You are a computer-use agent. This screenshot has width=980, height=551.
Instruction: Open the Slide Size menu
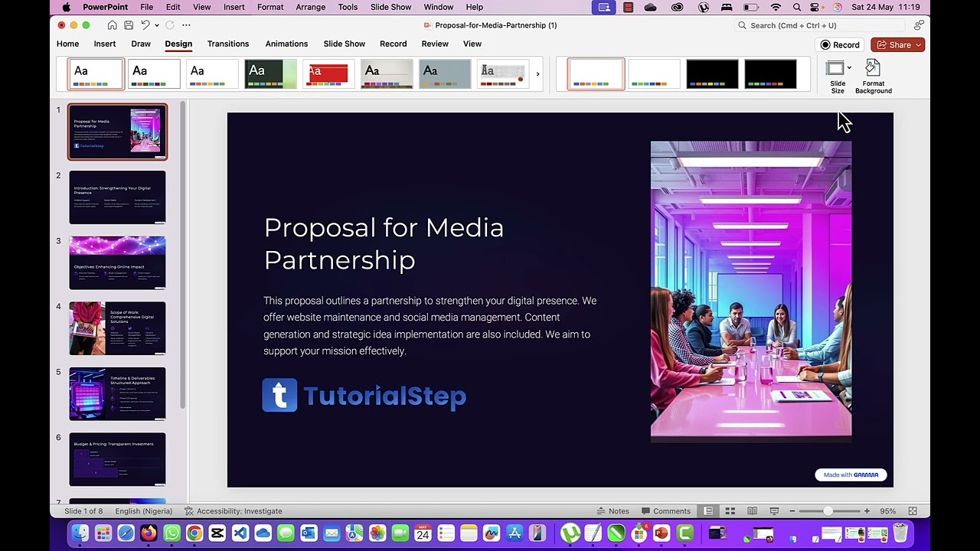[838, 77]
